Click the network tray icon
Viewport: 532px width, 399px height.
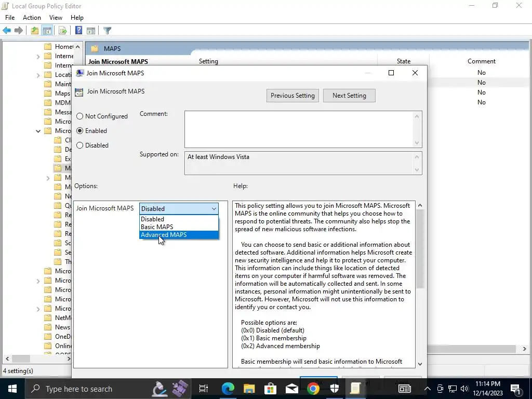coord(453,389)
